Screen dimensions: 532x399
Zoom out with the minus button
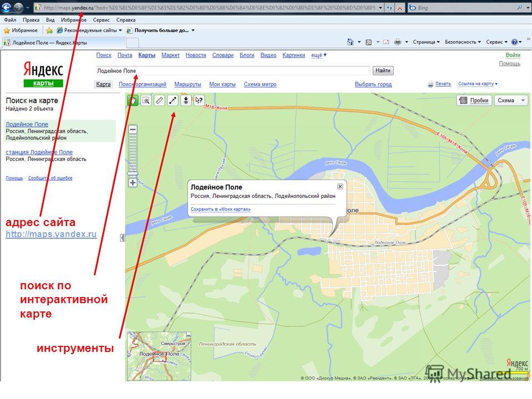click(x=132, y=130)
